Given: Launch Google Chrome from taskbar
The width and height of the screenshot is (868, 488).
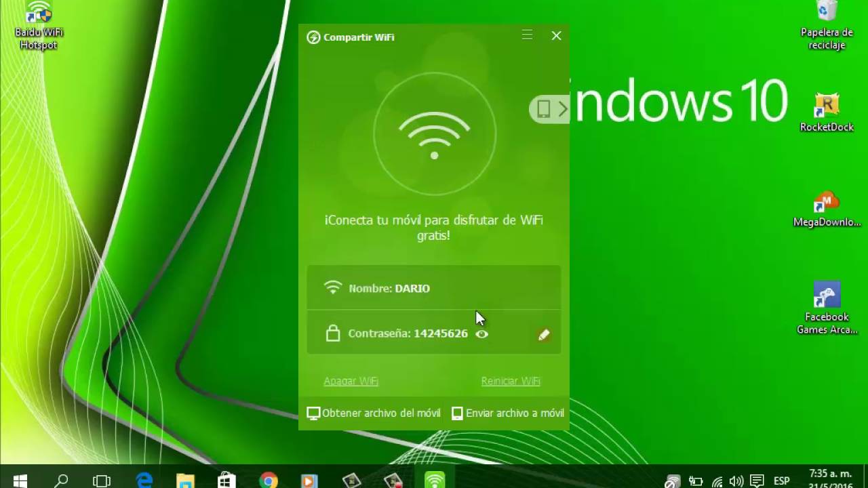Looking at the screenshot, I should [269, 481].
